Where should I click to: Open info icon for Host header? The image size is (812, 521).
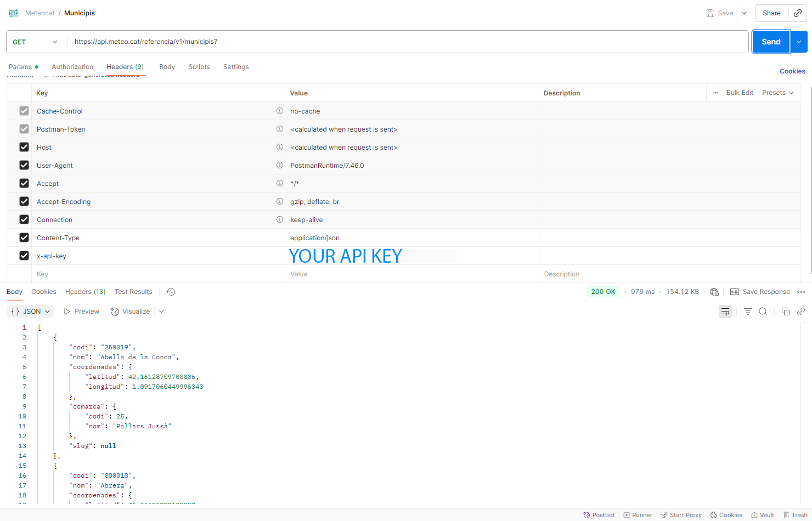280,147
